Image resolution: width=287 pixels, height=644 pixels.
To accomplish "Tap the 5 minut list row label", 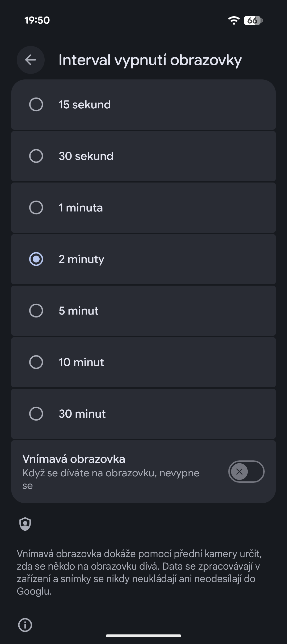I will tap(79, 311).
